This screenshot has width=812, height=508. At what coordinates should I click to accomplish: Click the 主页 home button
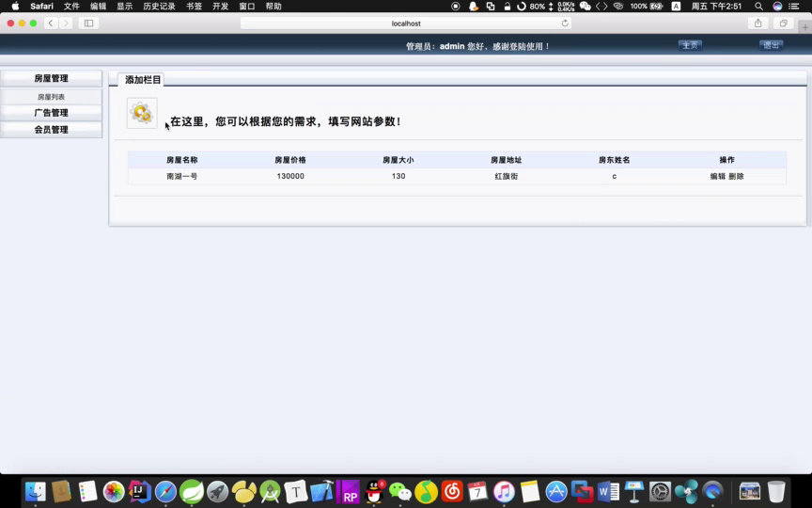pyautogui.click(x=691, y=45)
